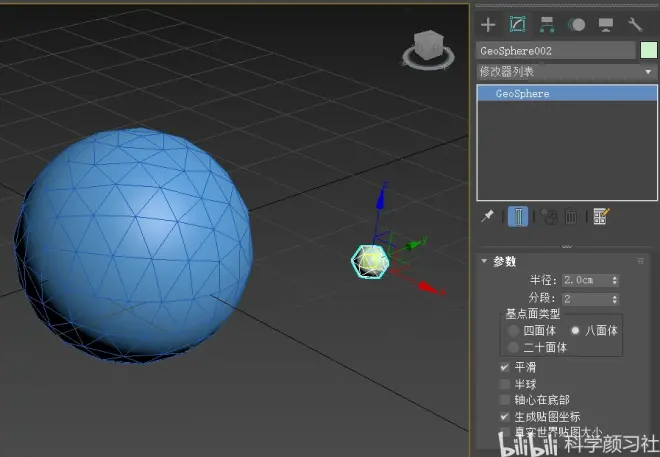Collapse the 参数 rollout
The image size is (660, 457).
[484, 261]
